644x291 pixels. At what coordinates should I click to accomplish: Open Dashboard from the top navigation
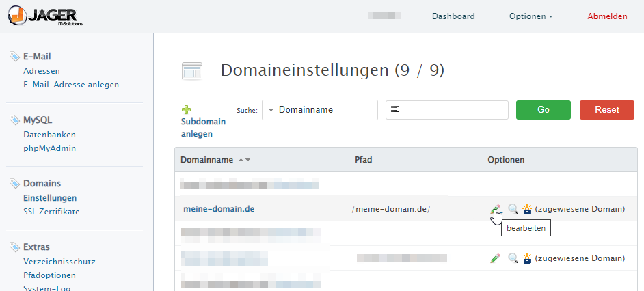pos(453,16)
